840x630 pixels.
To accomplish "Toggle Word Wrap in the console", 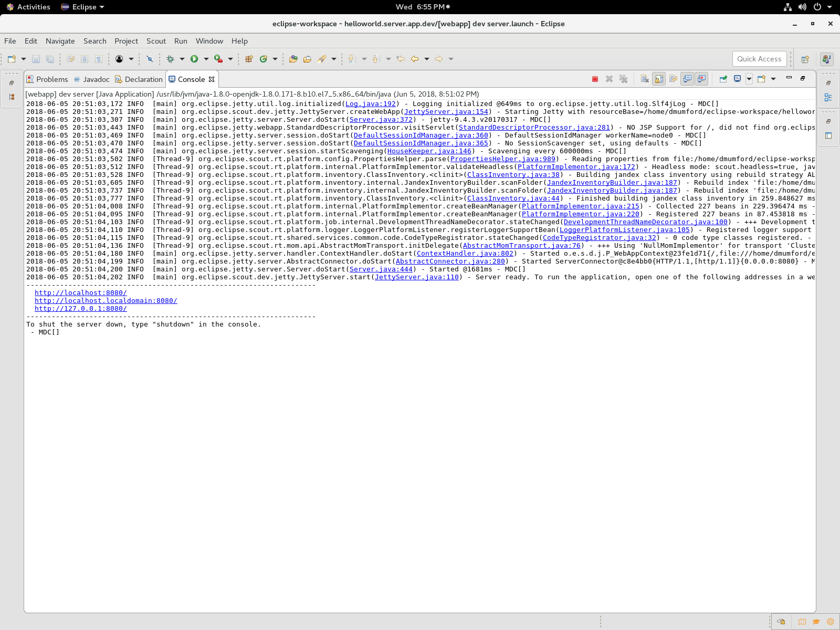I will (673, 79).
